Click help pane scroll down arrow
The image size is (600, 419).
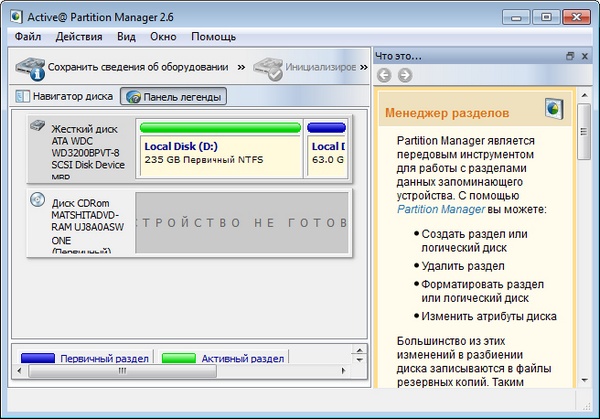coord(584,380)
